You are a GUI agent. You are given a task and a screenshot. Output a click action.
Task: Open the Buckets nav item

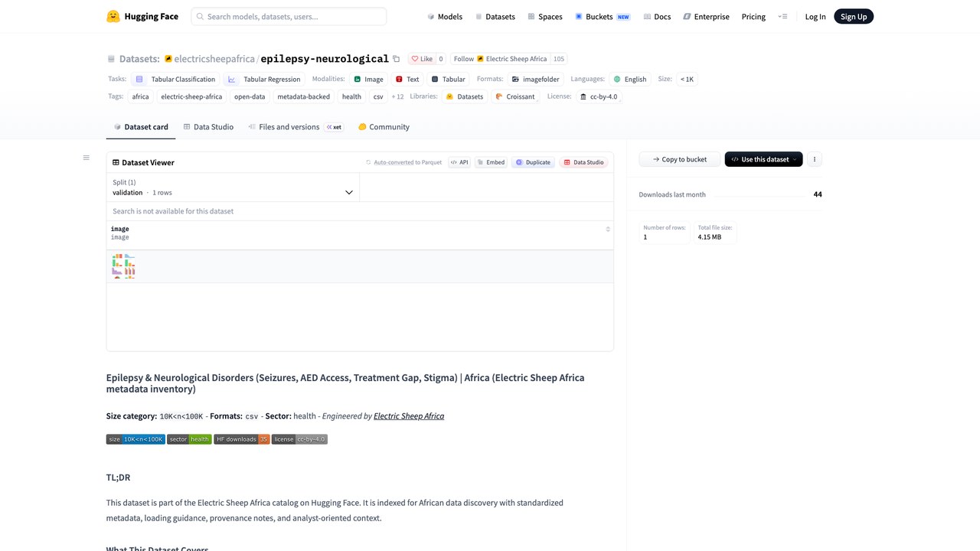(603, 16)
